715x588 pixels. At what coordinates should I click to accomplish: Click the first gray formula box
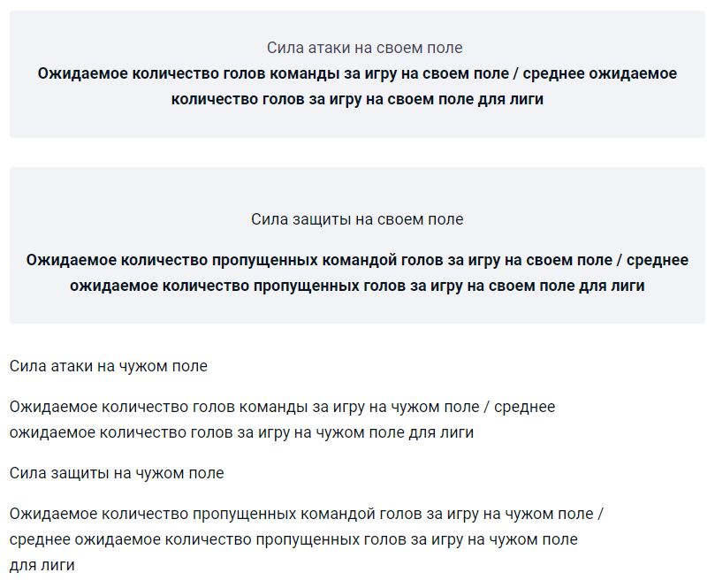tap(357, 74)
